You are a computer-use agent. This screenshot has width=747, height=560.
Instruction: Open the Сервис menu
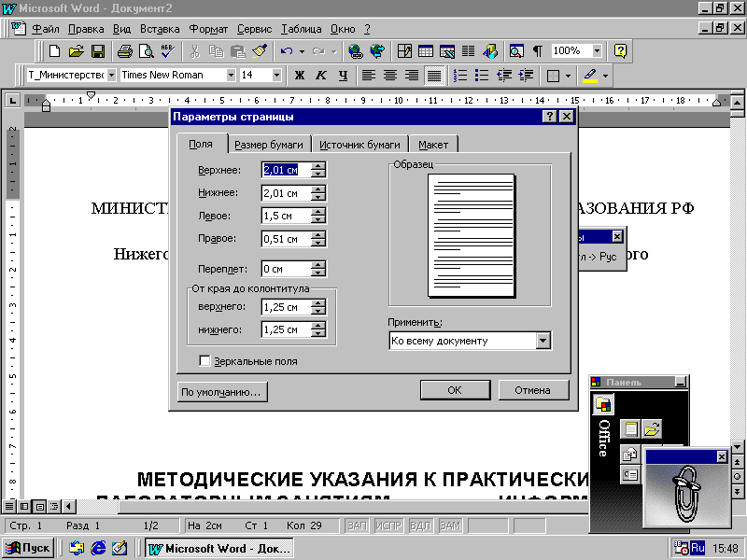pos(254,29)
